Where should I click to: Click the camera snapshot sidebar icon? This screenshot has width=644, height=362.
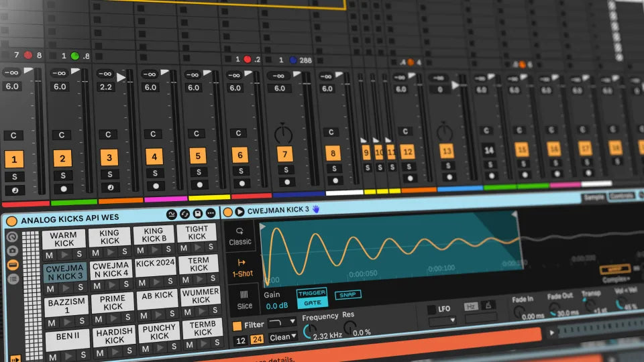tap(13, 250)
